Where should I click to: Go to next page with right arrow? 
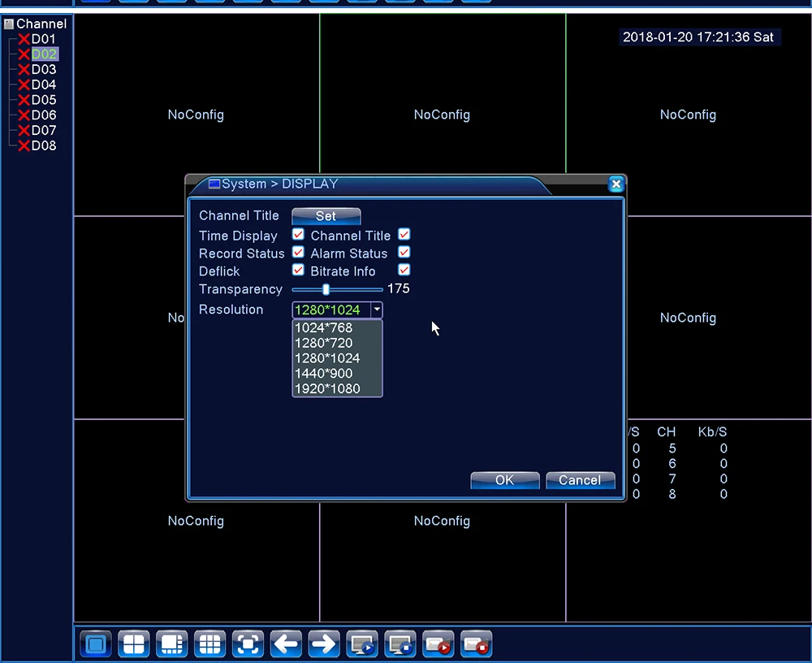pyautogui.click(x=324, y=644)
